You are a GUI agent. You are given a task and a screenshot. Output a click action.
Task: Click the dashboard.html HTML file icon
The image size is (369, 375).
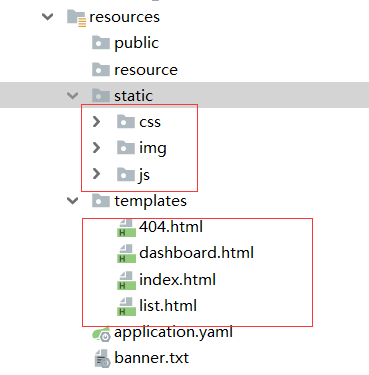126,254
